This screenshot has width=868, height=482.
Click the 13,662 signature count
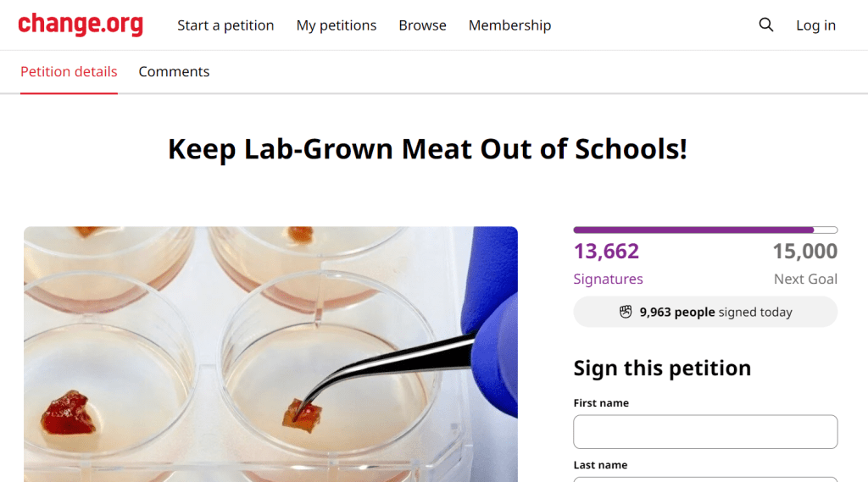(x=606, y=252)
